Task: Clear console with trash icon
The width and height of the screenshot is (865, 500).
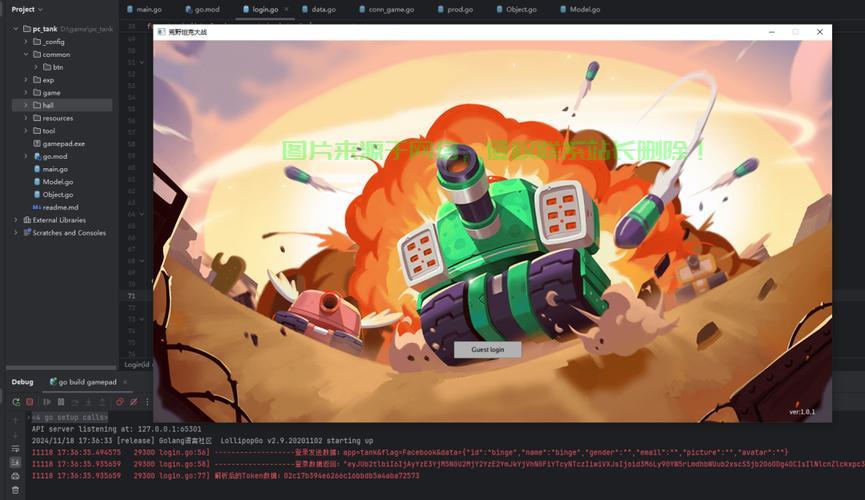Action: coord(15,490)
